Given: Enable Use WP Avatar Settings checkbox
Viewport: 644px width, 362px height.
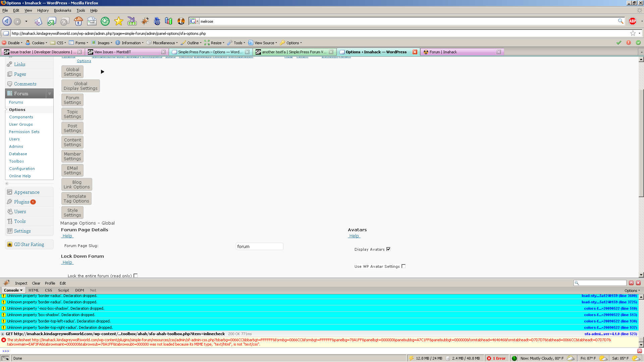Looking at the screenshot, I should point(404,266).
